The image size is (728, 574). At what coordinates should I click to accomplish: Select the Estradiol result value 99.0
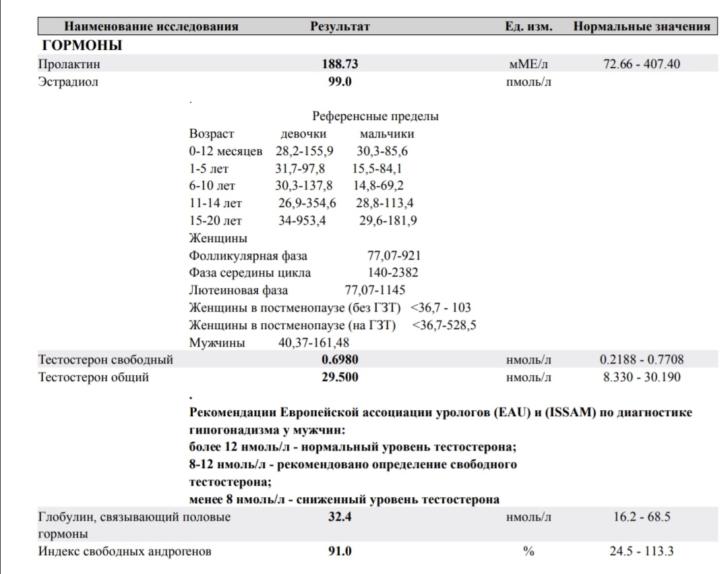click(340, 82)
